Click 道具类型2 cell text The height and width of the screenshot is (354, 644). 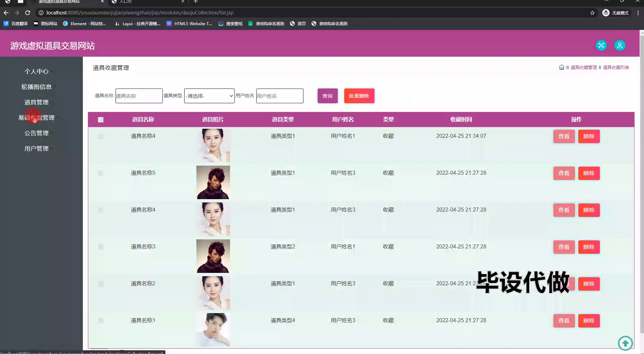(283, 246)
